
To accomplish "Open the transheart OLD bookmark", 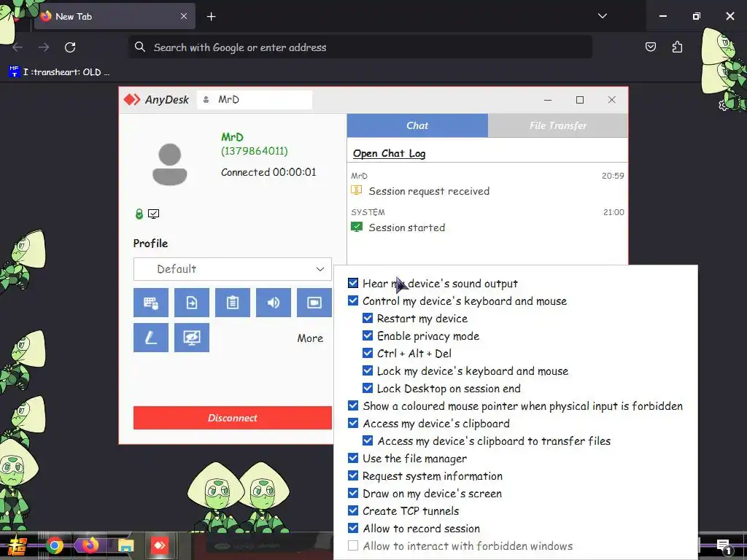I will [60, 72].
